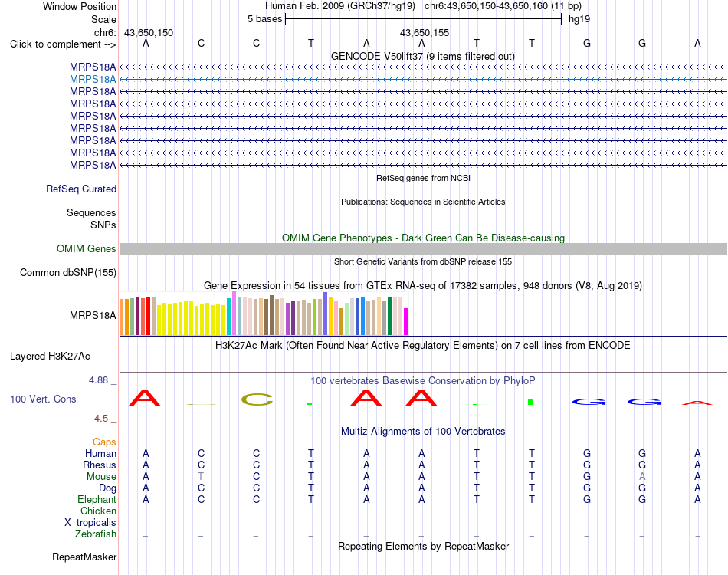The height and width of the screenshot is (575, 728).
Task: Select the 'Human' species row label
Action: (100, 453)
